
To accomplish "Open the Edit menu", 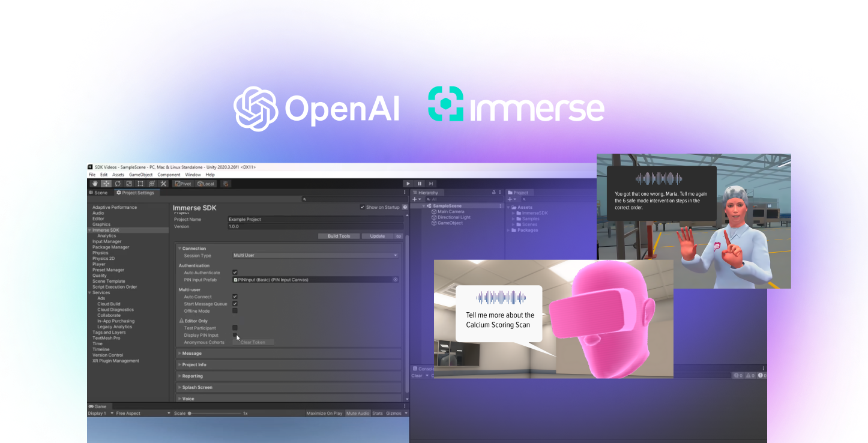I will (x=104, y=175).
